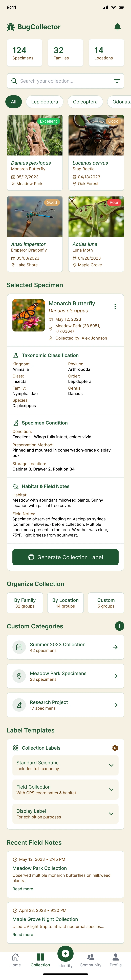Expand the Display Label template

point(111,814)
